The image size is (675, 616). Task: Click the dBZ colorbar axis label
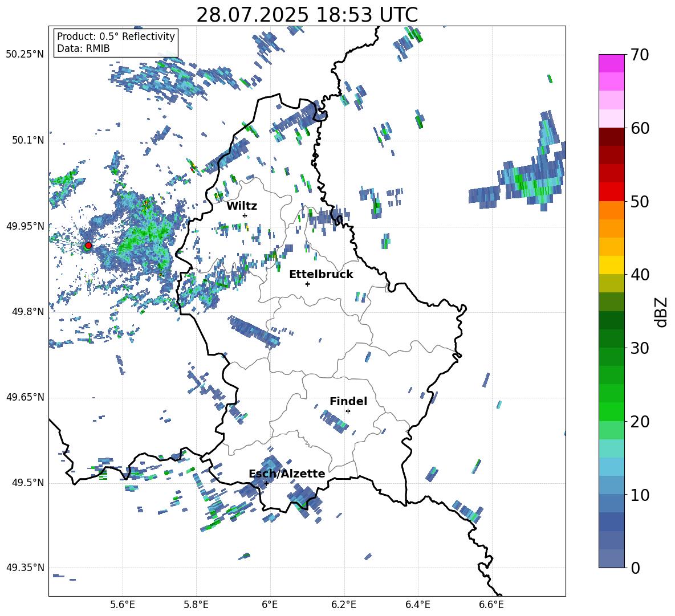[x=662, y=312]
